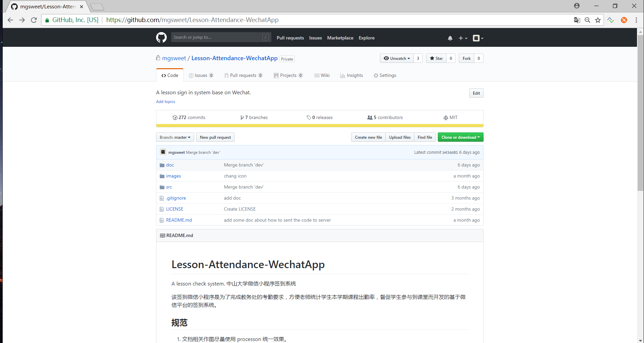Star this repository
The width and height of the screenshot is (644, 343).
[436, 58]
